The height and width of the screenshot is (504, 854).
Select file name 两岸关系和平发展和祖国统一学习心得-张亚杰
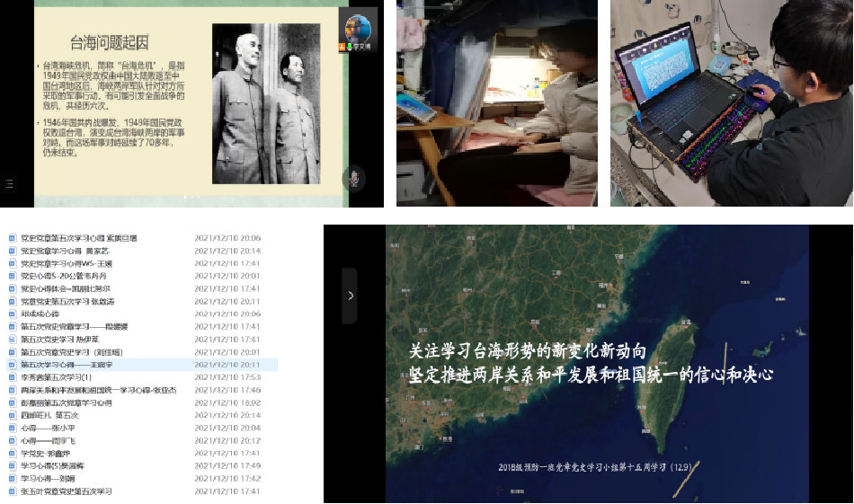(x=99, y=390)
